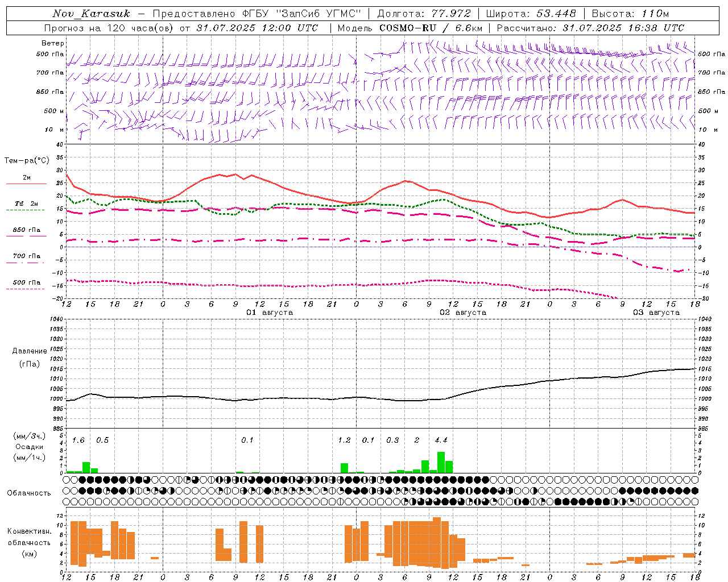Click the calculation time 31.07.2025 16:38 UTC
The image size is (728, 582).
coord(623,28)
